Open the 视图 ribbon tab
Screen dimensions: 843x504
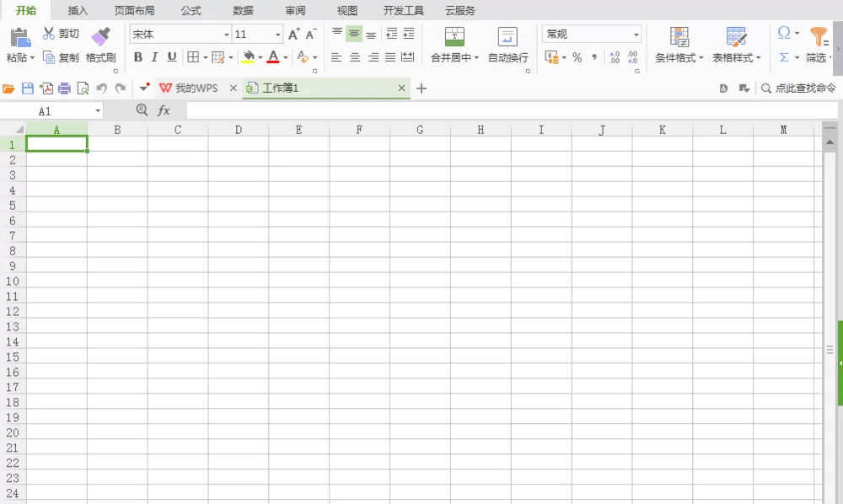(x=347, y=10)
